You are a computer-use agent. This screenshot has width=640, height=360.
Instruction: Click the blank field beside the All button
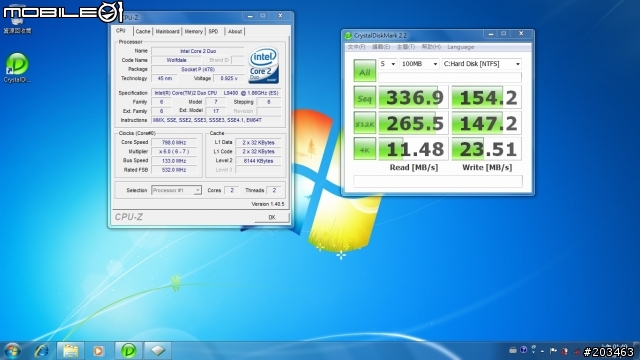click(x=450, y=78)
